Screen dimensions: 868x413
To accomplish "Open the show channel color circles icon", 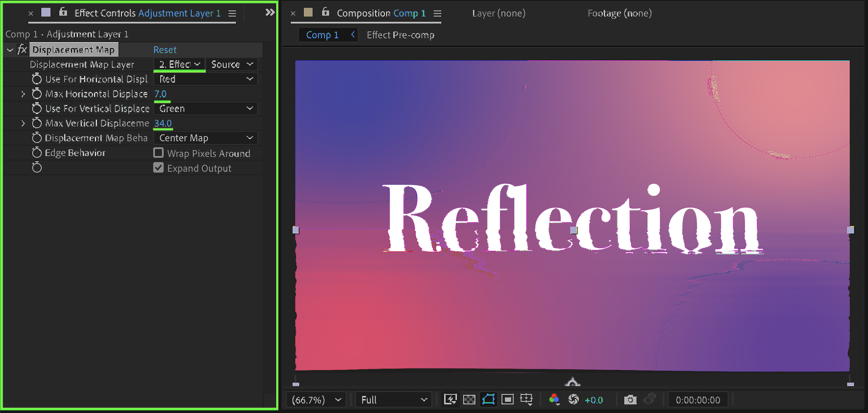I will point(554,399).
